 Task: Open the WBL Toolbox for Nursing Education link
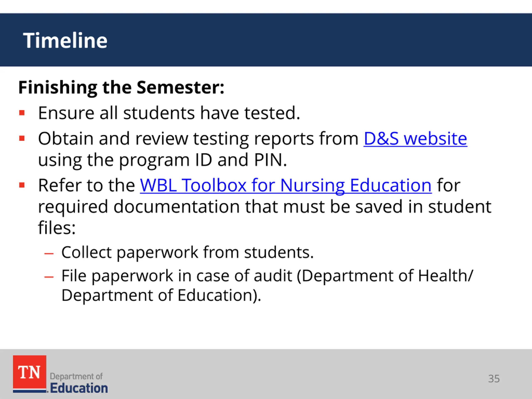coord(286,185)
